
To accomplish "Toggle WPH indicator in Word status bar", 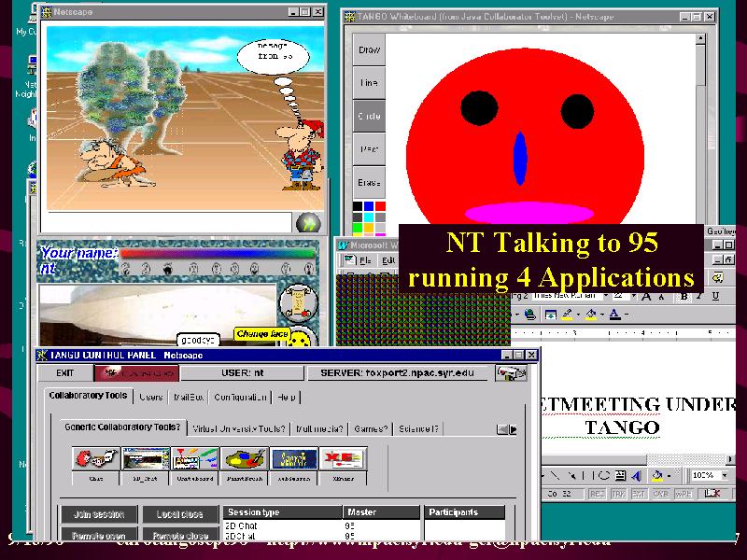I will 684,494.
